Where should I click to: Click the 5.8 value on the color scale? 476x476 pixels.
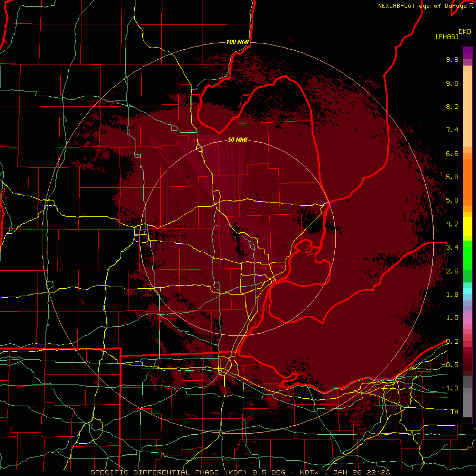tap(452, 177)
